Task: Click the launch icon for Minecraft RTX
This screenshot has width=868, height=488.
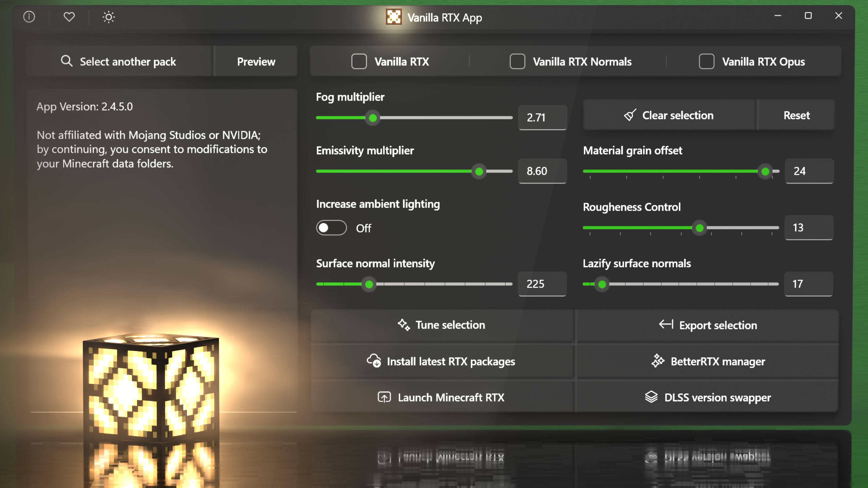Action: 384,397
